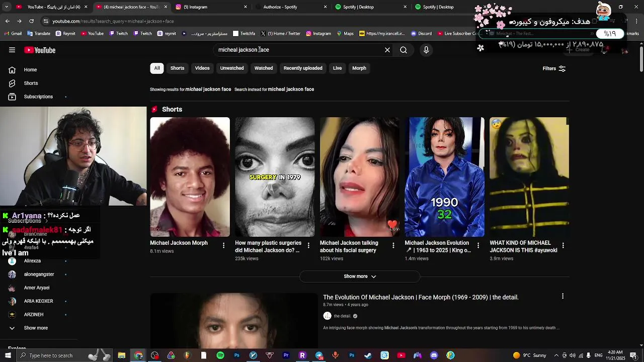View site information icon in address bar
The image size is (644, 362).
click(46, 21)
